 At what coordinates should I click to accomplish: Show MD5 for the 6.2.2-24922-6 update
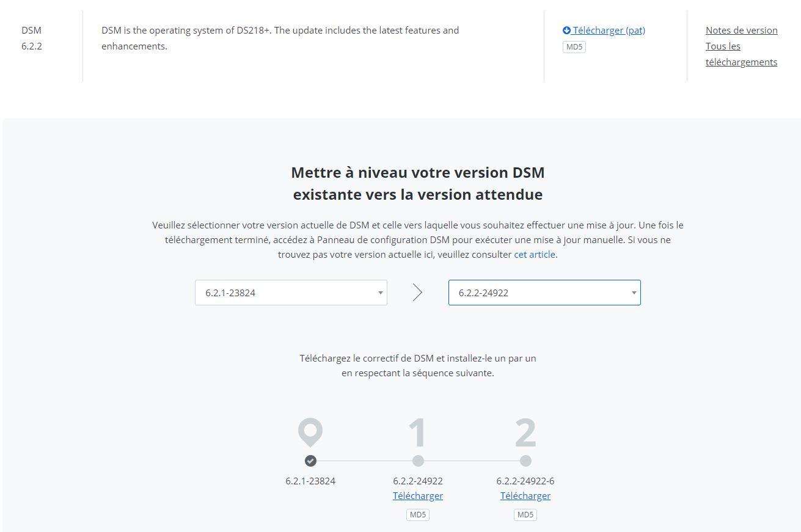525,515
